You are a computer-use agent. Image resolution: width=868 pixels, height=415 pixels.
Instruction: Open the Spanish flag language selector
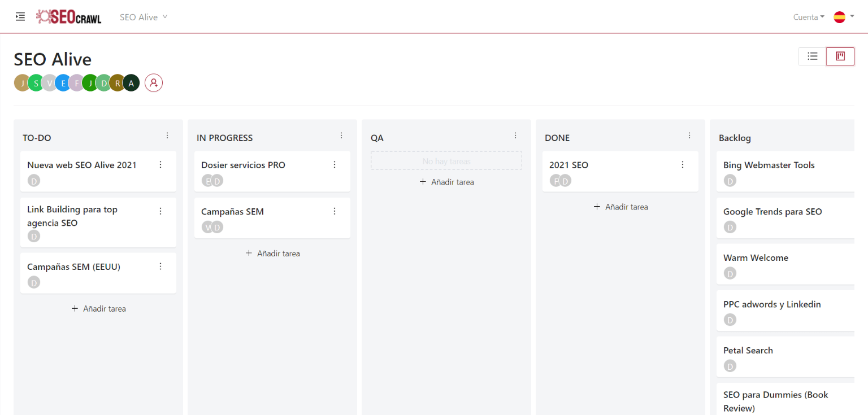pyautogui.click(x=843, y=17)
